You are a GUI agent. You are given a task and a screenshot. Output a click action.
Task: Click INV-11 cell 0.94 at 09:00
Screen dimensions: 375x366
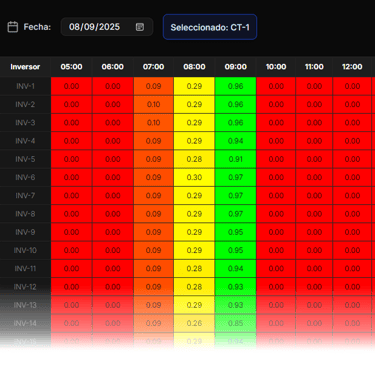pos(236,269)
